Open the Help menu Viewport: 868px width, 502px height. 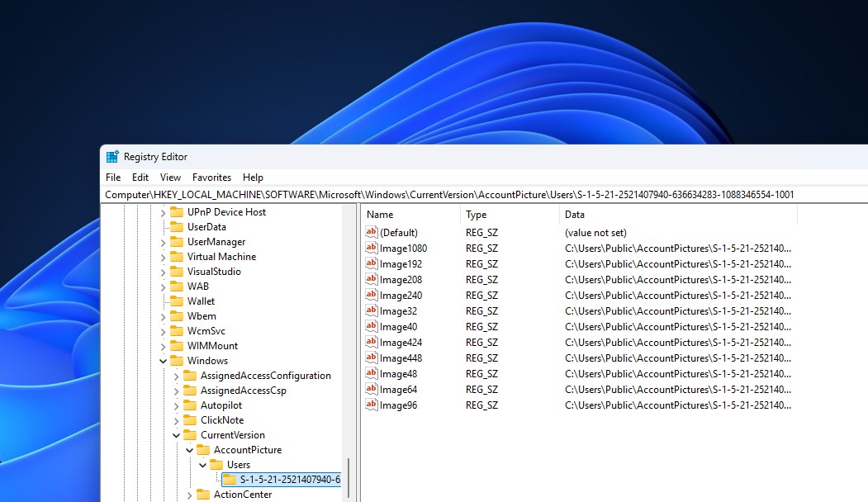(x=253, y=178)
